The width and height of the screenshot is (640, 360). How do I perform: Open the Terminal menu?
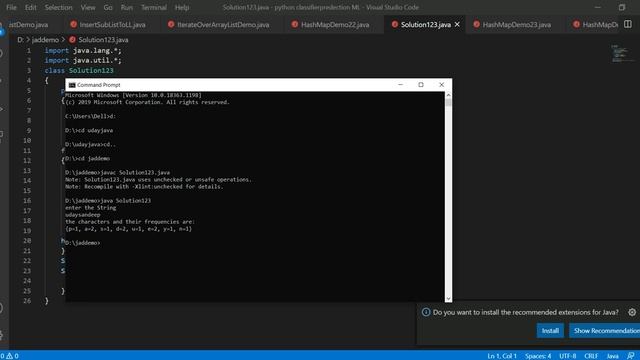[153, 7]
